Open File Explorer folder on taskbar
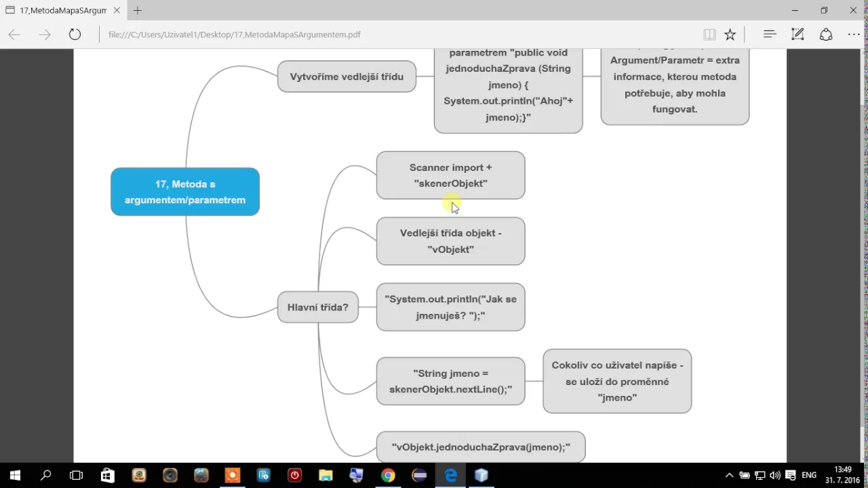 [x=325, y=475]
